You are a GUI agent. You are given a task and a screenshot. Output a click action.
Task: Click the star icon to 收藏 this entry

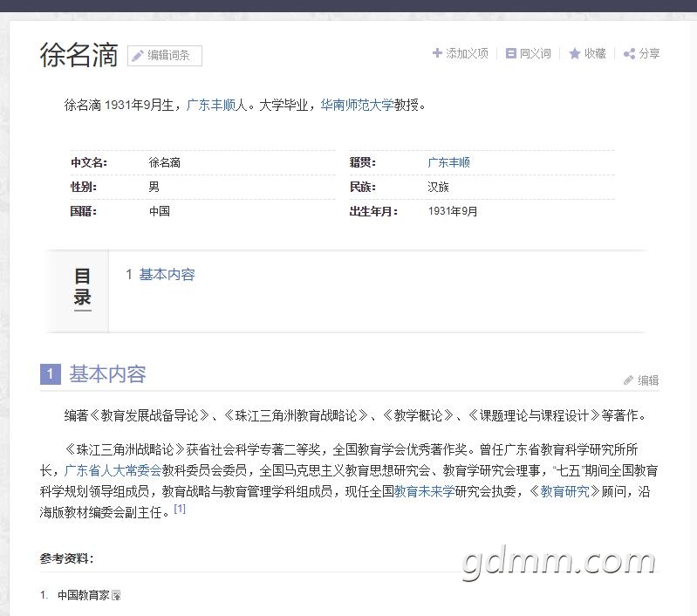[574, 54]
